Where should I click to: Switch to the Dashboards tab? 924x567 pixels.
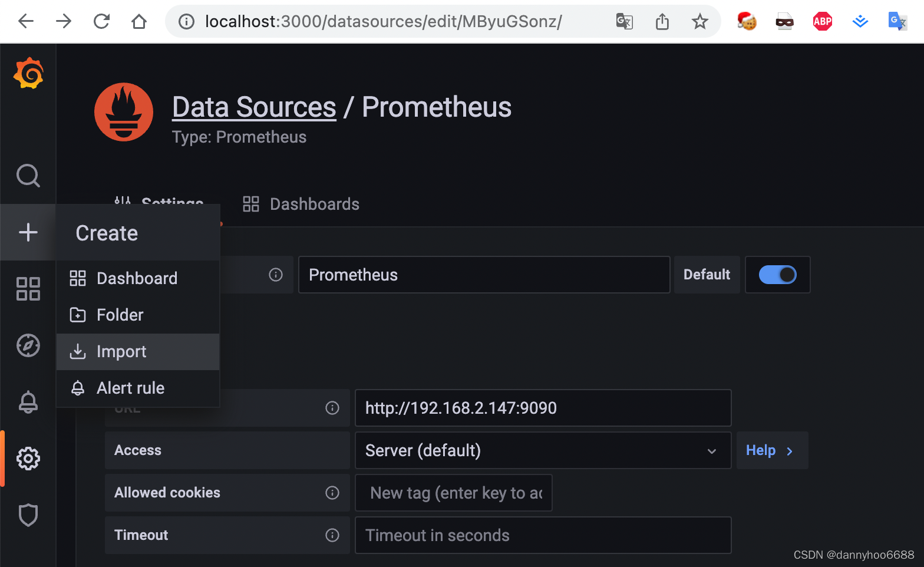tap(301, 205)
